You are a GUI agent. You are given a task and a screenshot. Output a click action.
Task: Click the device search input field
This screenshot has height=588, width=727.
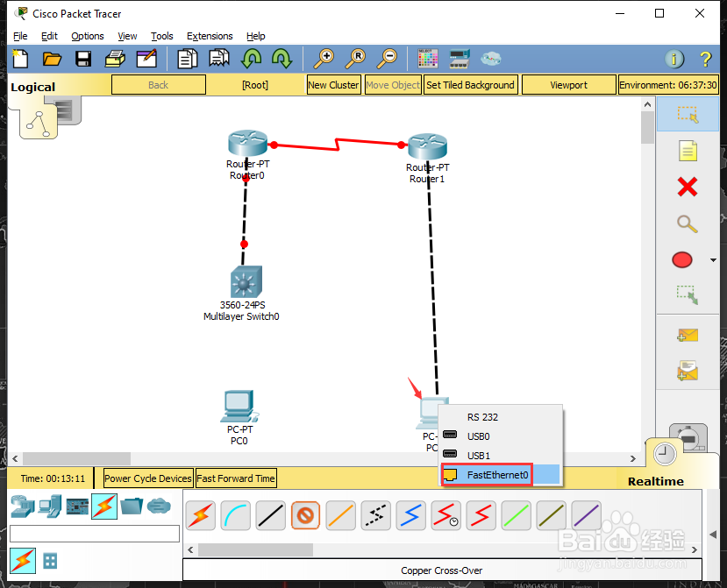(x=95, y=534)
